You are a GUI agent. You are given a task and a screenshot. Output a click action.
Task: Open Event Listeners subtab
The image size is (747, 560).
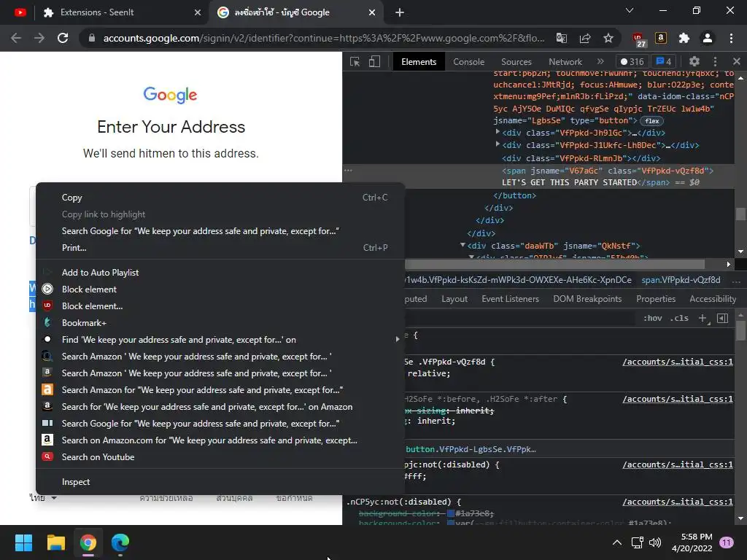point(510,299)
